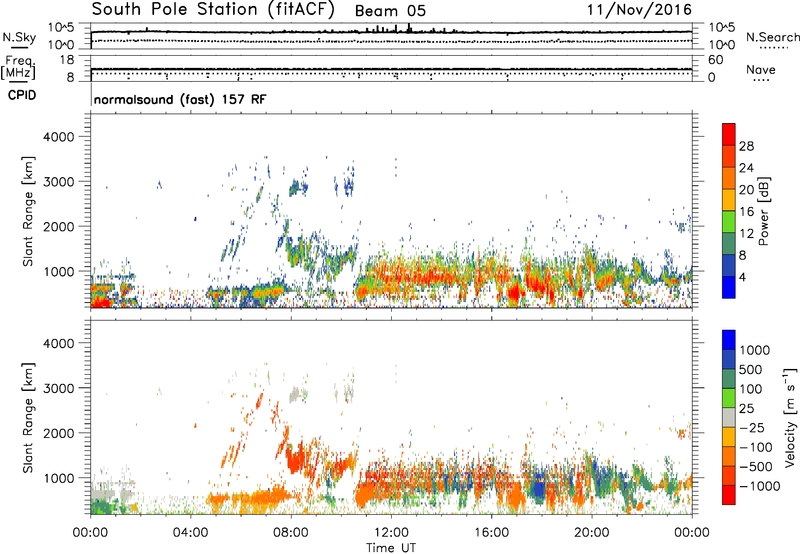
Task: Click the CPID label
Action: [x=22, y=95]
